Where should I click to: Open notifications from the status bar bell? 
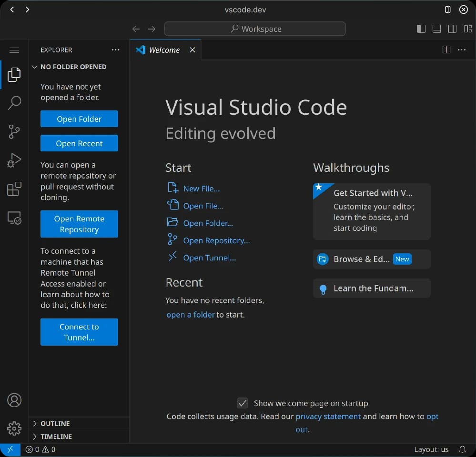coord(462,449)
